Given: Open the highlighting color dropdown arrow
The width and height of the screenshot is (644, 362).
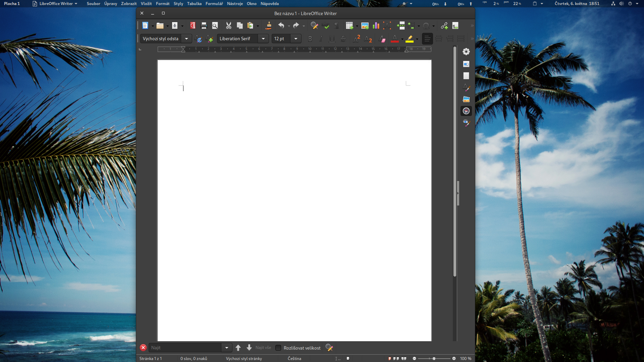Looking at the screenshot, I should (417, 39).
